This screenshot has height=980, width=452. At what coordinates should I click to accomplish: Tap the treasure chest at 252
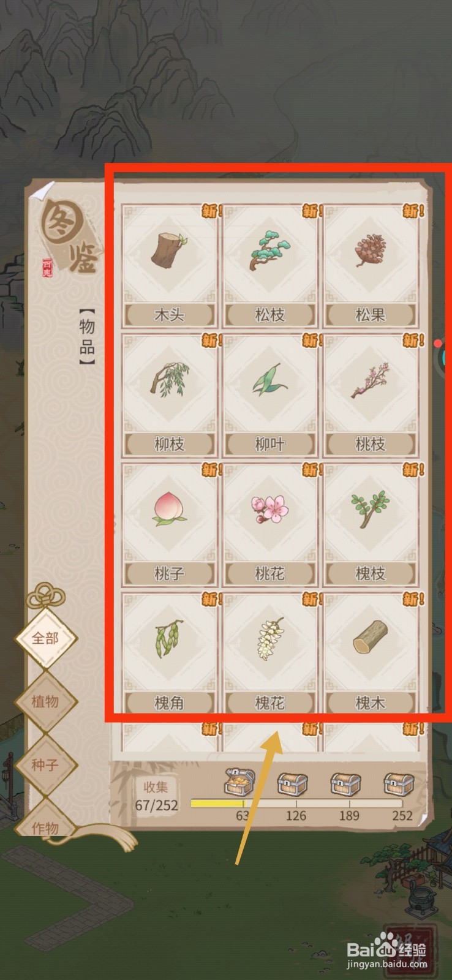point(399,783)
